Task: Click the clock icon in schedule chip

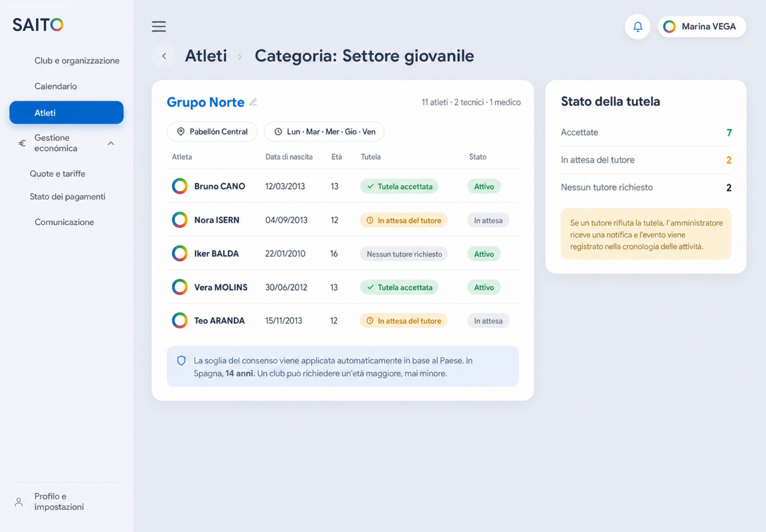Action: click(278, 132)
